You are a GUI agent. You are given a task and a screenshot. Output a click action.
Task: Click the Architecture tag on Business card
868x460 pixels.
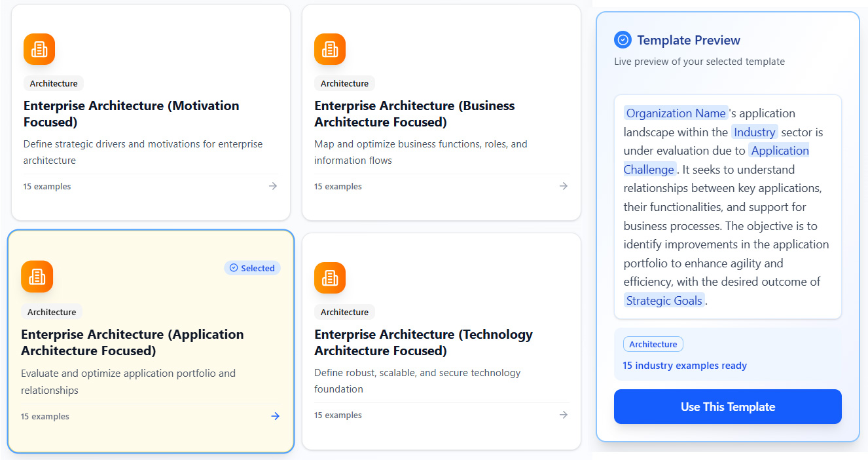(x=344, y=83)
